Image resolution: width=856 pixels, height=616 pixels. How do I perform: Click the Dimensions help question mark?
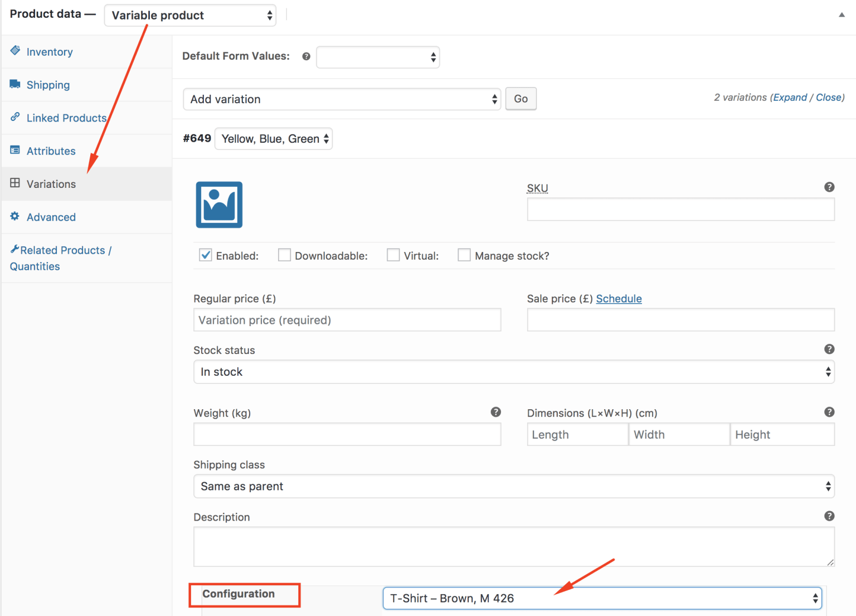click(829, 412)
